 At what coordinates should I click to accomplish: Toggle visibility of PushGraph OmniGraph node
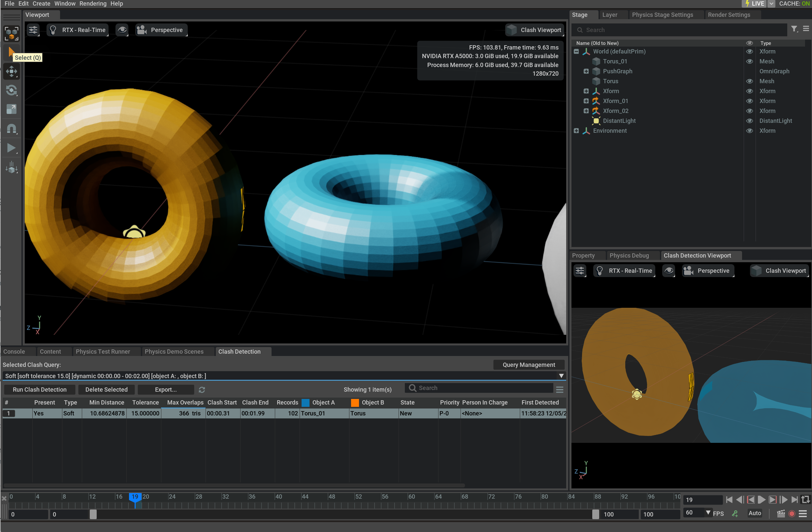[750, 71]
